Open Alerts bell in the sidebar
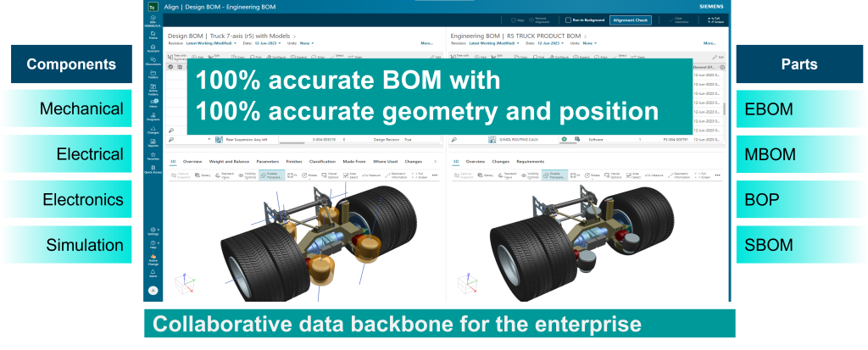 point(153,273)
